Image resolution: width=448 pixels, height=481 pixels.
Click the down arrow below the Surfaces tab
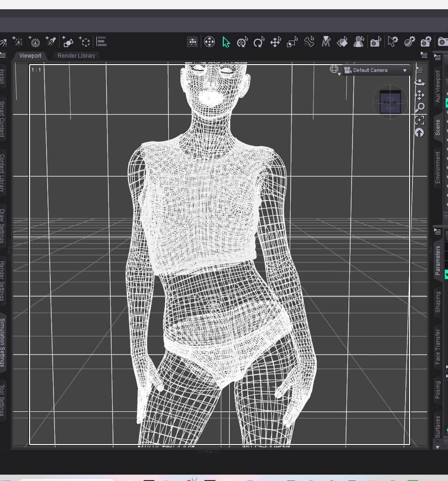pyautogui.click(x=437, y=447)
